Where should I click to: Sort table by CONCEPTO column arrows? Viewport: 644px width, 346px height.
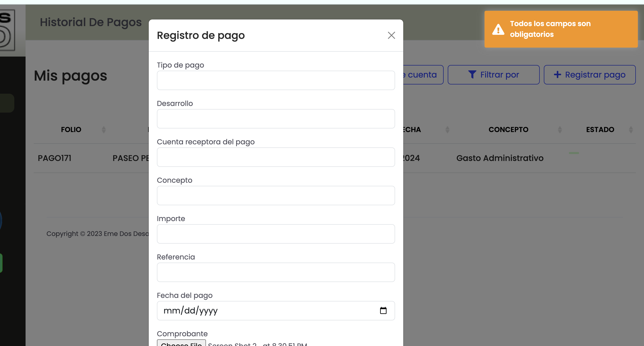pos(560,130)
